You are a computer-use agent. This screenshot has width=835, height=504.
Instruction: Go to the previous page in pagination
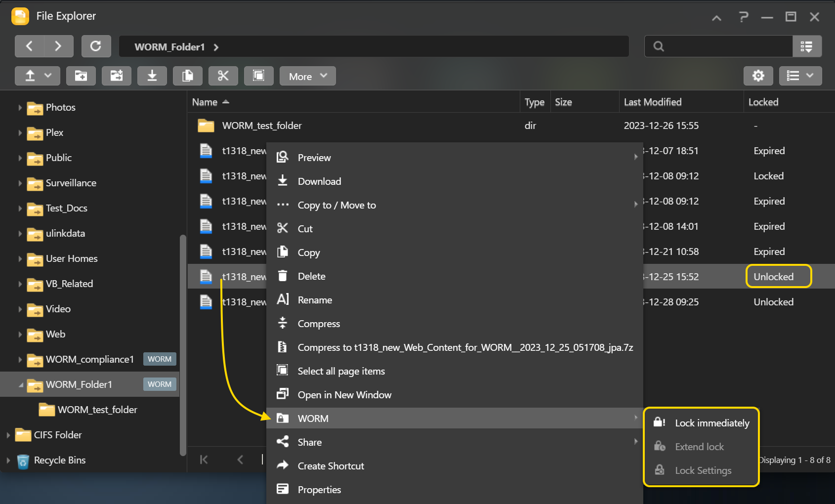pos(240,460)
